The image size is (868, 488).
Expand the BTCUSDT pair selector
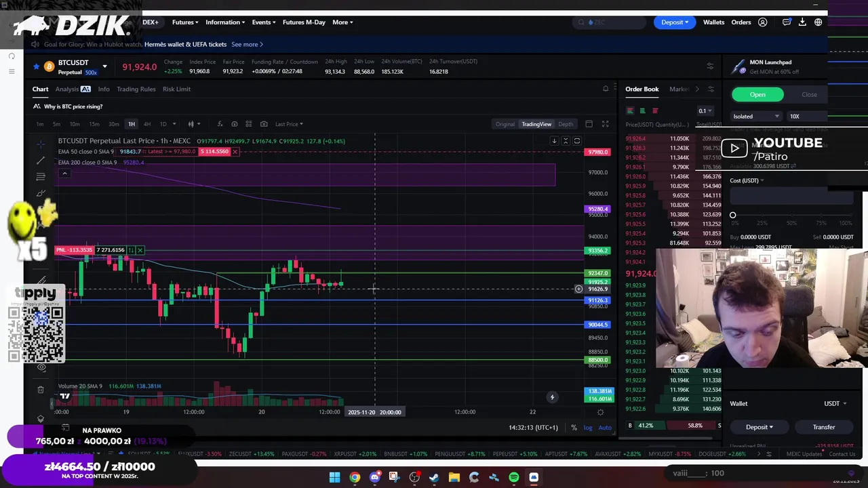(104, 66)
